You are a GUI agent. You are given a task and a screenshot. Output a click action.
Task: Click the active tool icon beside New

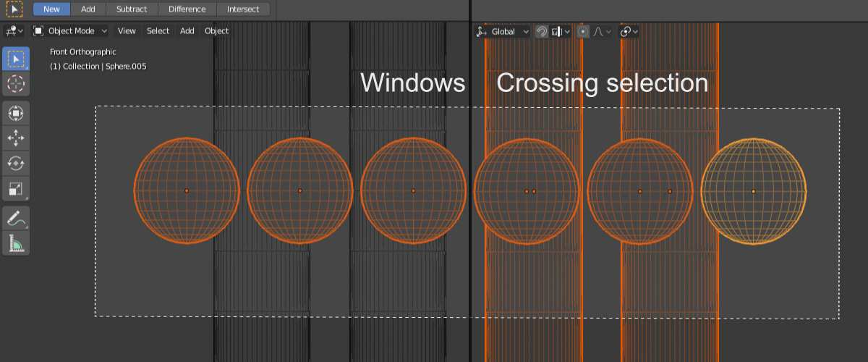coord(15,9)
